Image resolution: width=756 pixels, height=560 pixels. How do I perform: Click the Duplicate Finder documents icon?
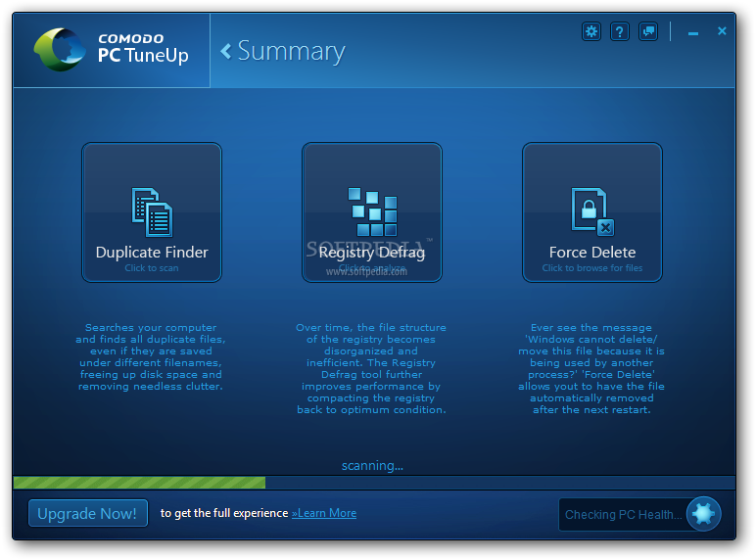tap(152, 212)
